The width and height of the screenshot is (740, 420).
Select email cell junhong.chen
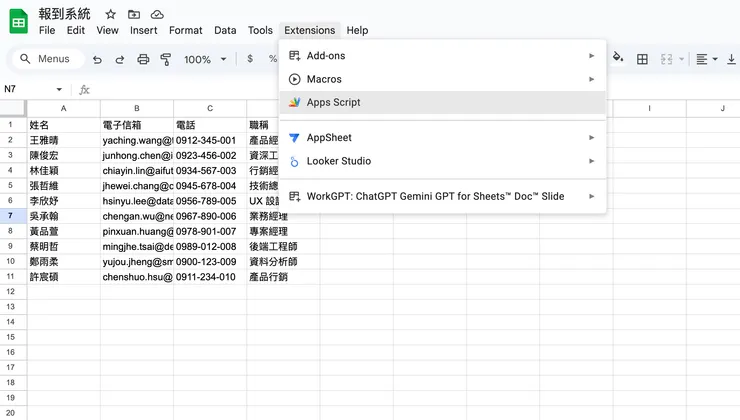pos(137,156)
